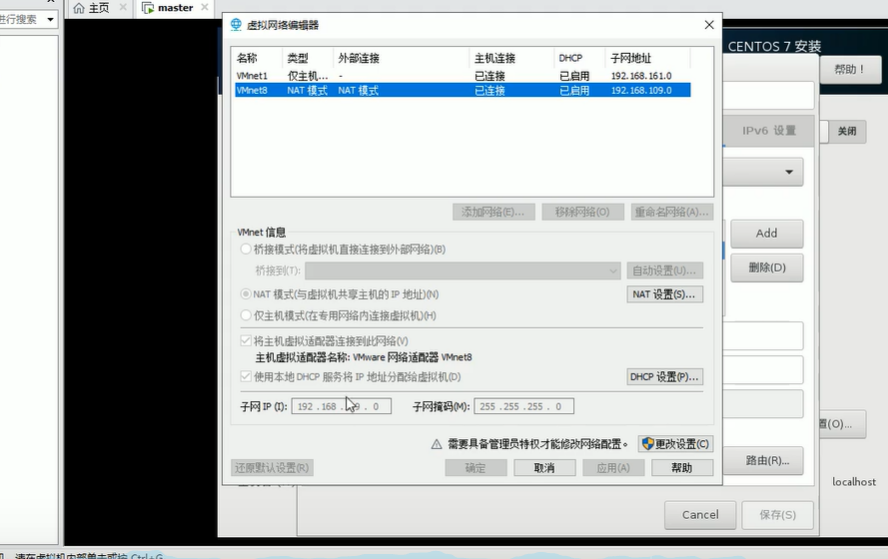Click the home icon on the 主页 tab
Screen dimensions: 888x559
(x=79, y=8)
